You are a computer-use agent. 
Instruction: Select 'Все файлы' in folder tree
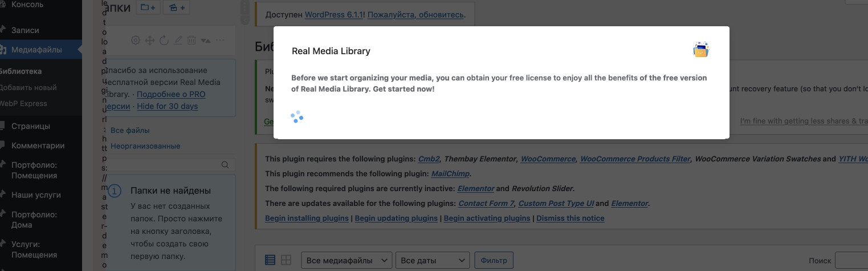pyautogui.click(x=130, y=131)
